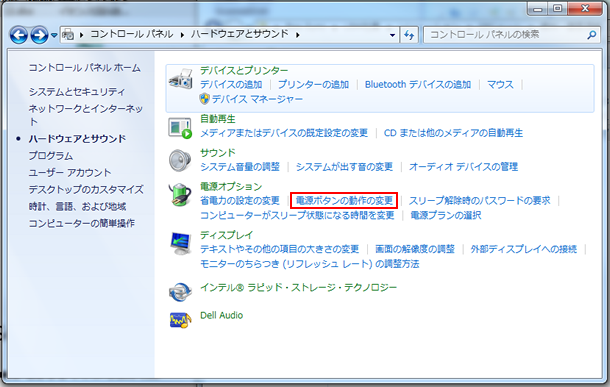Viewport: 610px width, 387px height.
Task: Select ハードウェアとサウンド in sidebar
Action: tap(77, 139)
